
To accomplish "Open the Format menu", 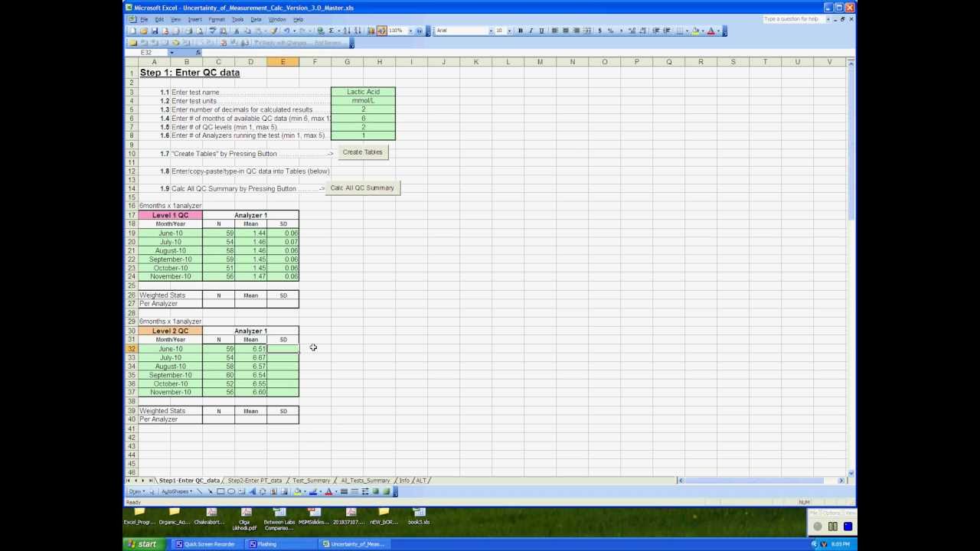I will 217,19.
